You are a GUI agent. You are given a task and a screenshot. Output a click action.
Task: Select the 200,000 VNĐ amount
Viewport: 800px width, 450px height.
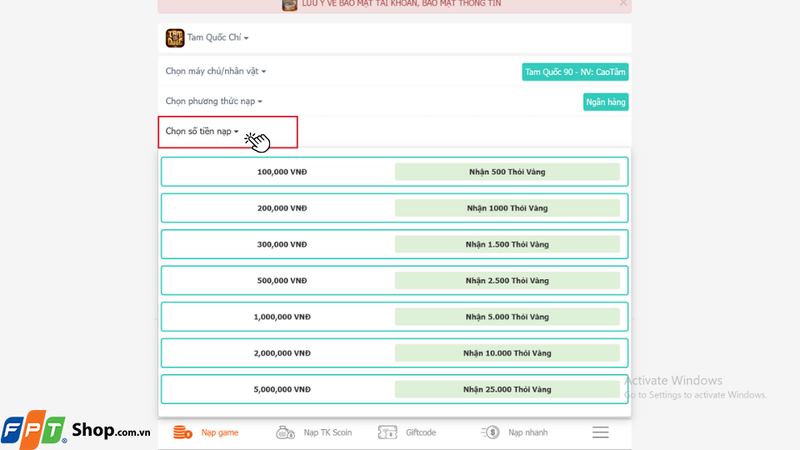(x=282, y=208)
